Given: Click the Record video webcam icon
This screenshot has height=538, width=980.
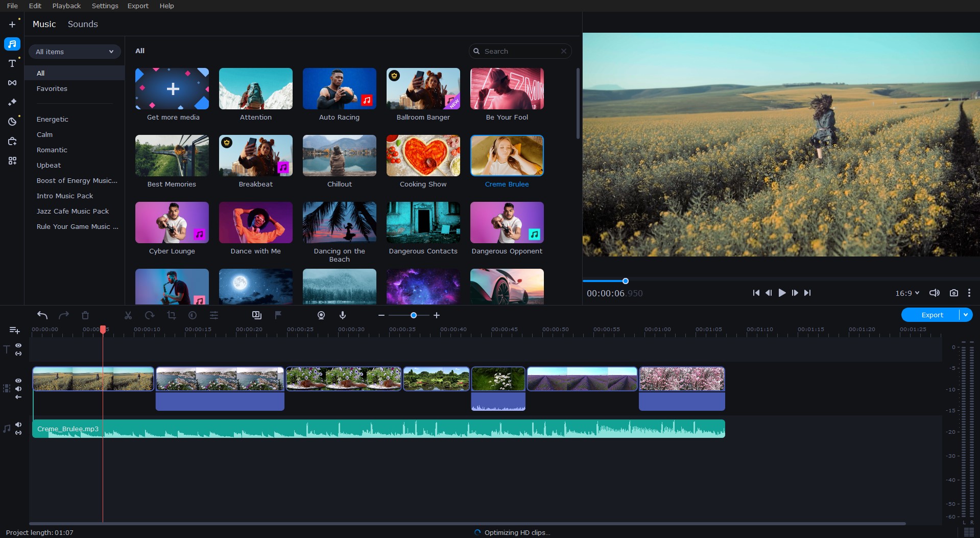Looking at the screenshot, I should 321,315.
